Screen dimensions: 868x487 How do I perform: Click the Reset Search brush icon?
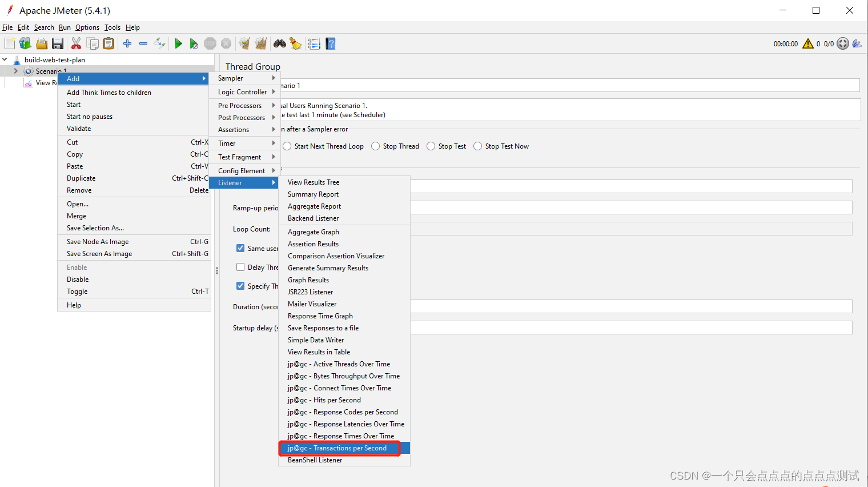point(296,43)
